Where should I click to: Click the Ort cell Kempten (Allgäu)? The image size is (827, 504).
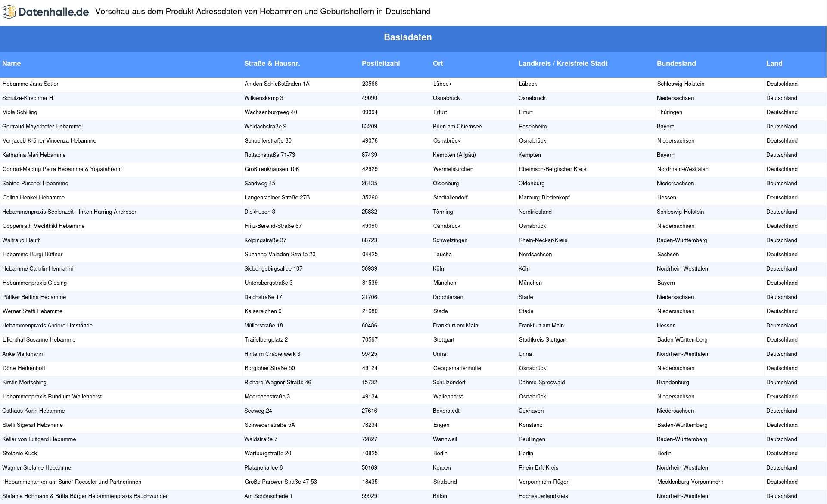pos(454,155)
